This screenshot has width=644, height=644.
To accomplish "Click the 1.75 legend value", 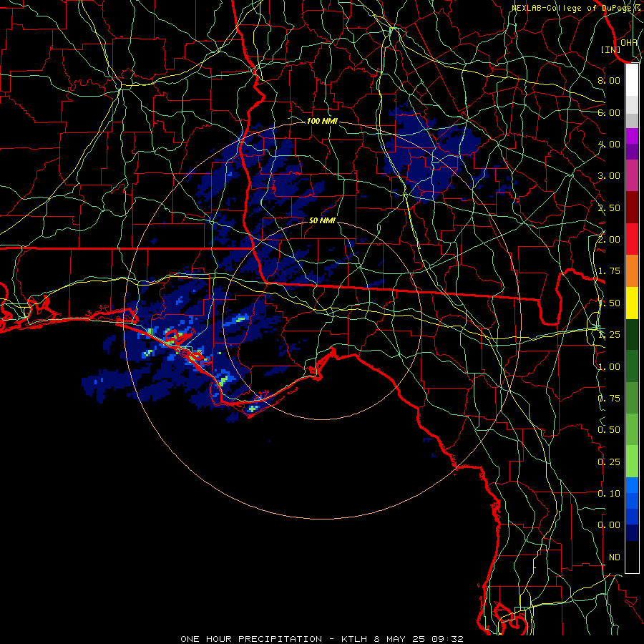I will 609,271.
